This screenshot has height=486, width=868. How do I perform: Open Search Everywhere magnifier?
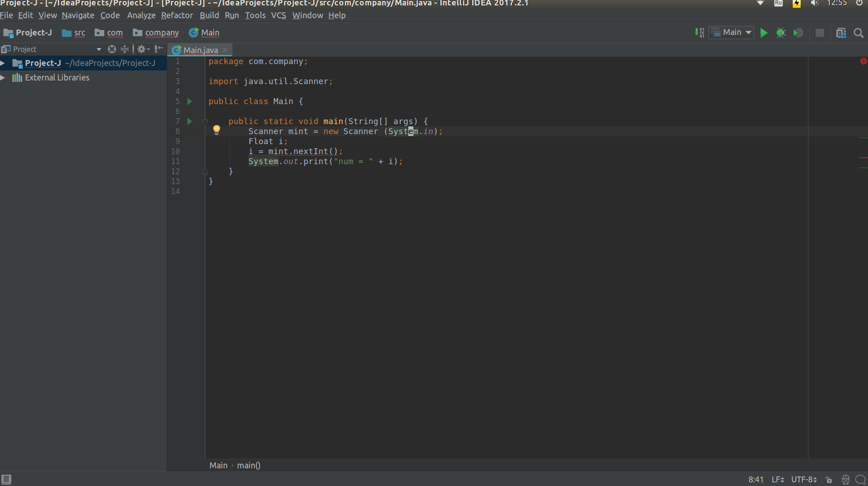tap(858, 33)
